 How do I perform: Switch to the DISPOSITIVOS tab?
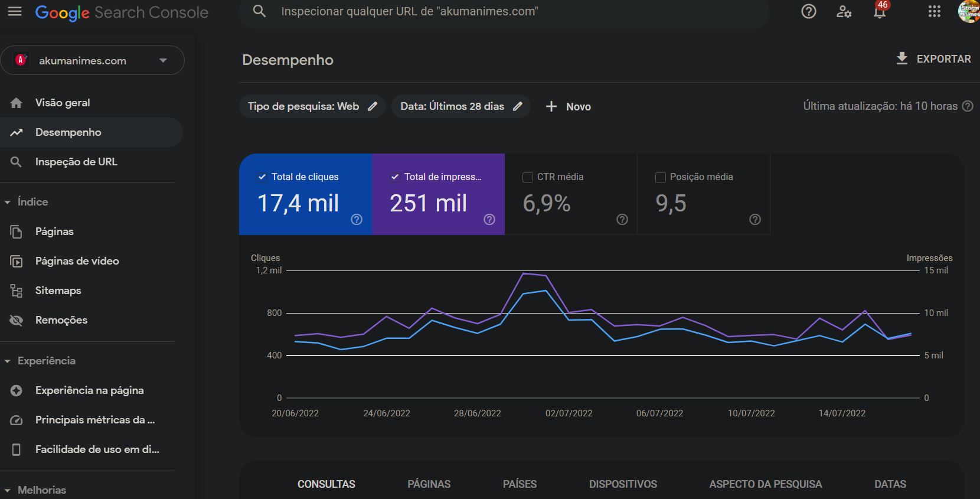coord(622,484)
